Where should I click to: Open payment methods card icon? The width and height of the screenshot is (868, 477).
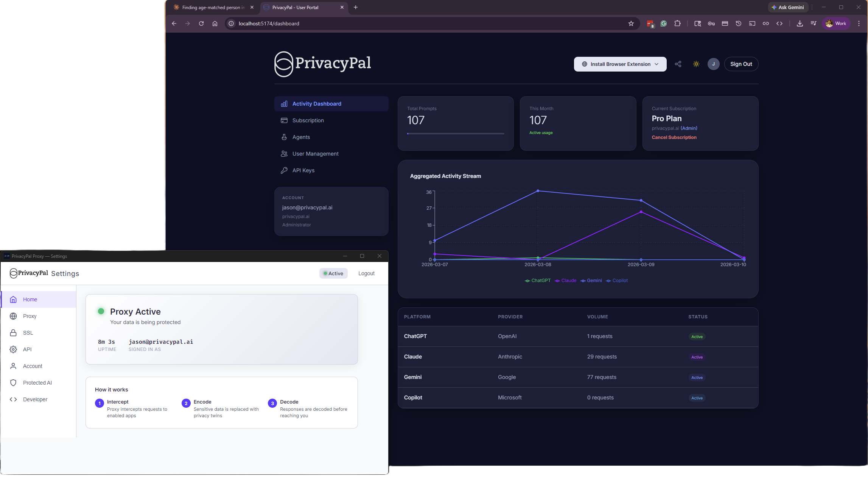tap(725, 23)
